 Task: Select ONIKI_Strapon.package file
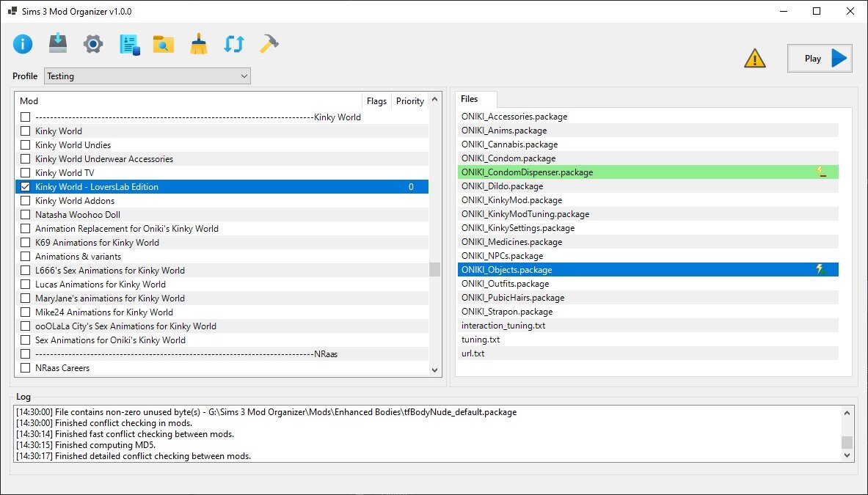pyautogui.click(x=648, y=312)
